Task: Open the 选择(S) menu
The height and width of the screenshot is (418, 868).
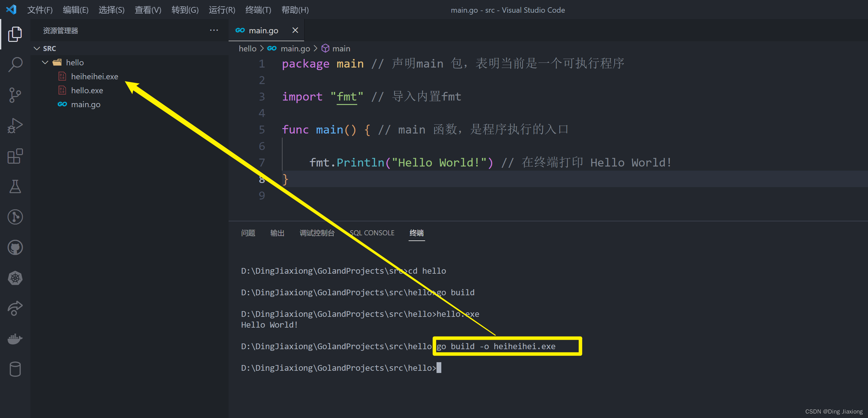Action: point(111,10)
